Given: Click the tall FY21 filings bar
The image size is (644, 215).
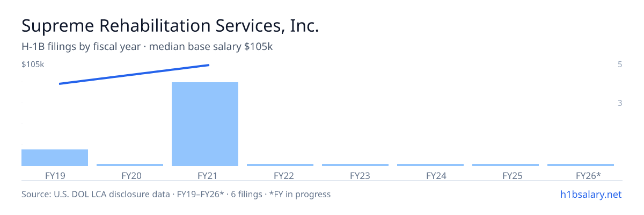Looking at the screenshot, I should [205, 124].
